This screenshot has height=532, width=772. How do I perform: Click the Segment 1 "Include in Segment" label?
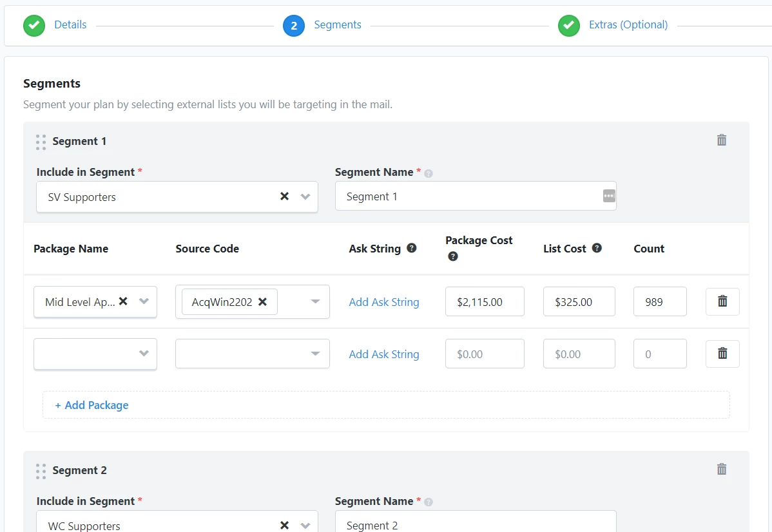85,172
